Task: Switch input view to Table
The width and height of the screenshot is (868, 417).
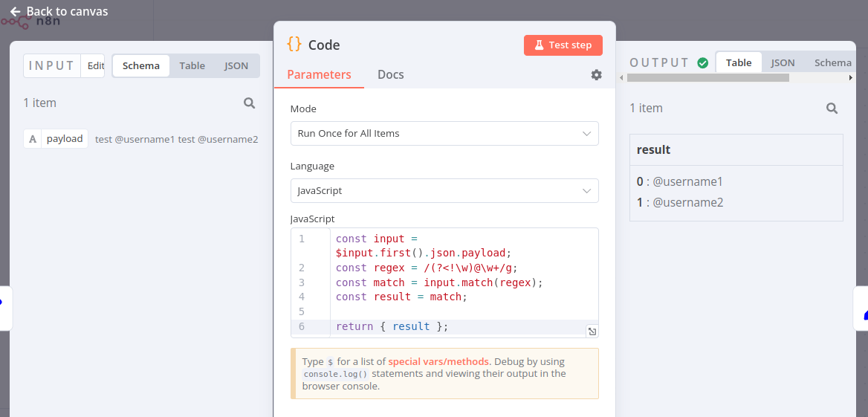Action: [192, 65]
